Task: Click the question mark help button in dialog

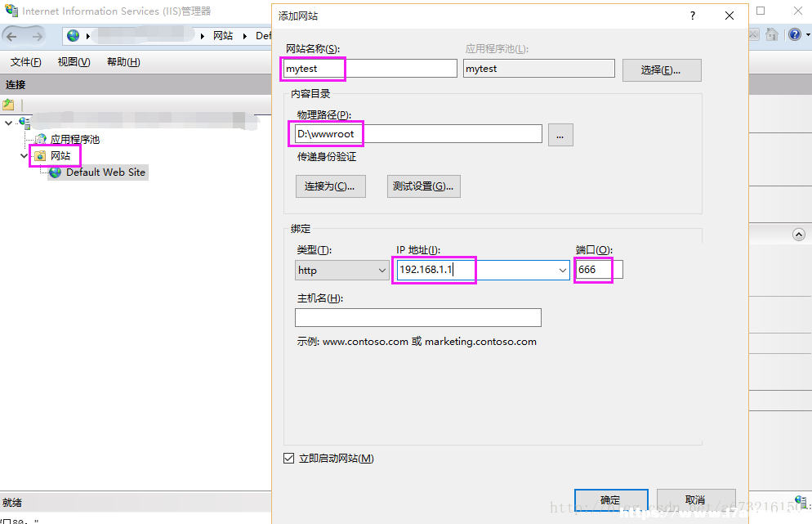Action: pyautogui.click(x=693, y=16)
